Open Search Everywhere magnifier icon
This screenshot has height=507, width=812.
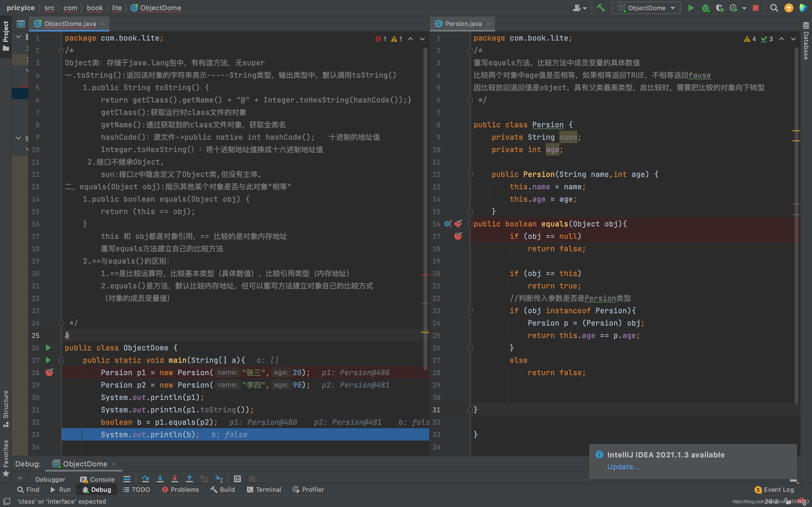pyautogui.click(x=774, y=7)
